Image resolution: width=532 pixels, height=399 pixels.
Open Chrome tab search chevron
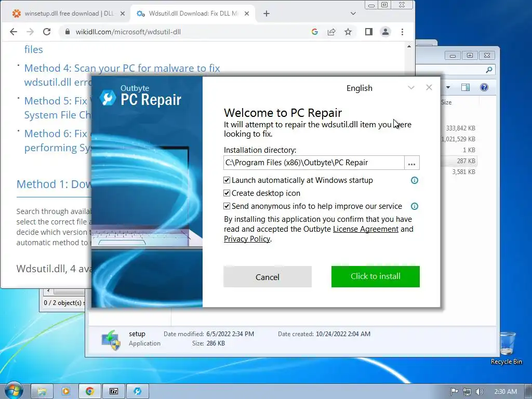click(353, 14)
